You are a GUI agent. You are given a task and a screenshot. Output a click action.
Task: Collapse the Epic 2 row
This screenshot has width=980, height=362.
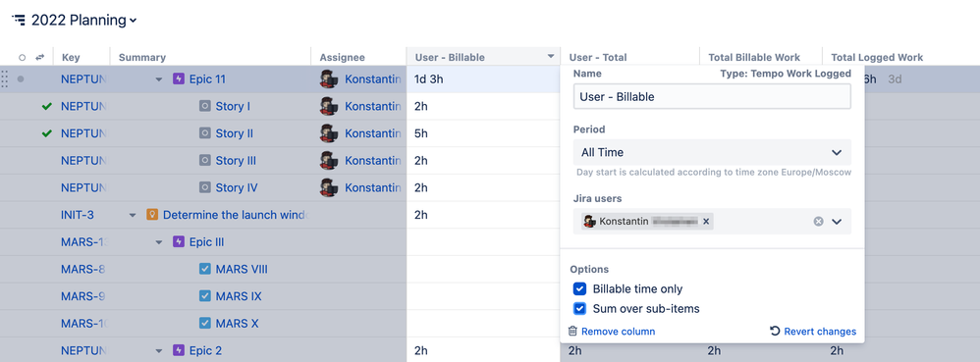[x=159, y=351]
